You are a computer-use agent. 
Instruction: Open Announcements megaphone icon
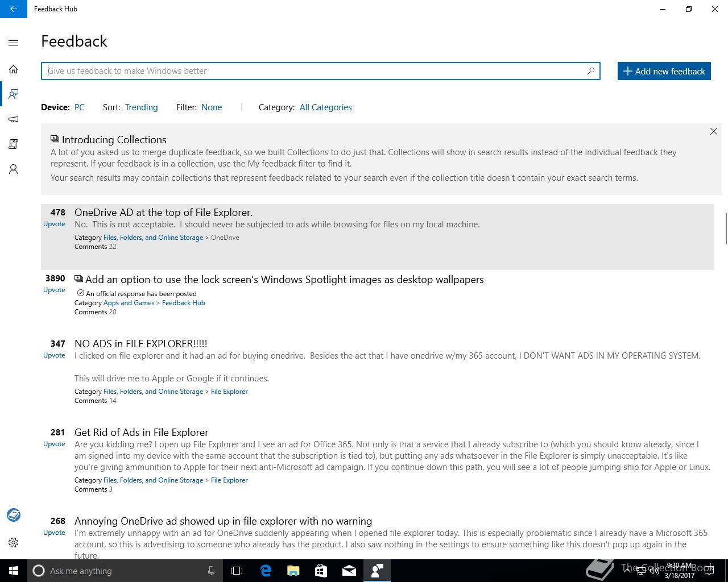coord(14,119)
